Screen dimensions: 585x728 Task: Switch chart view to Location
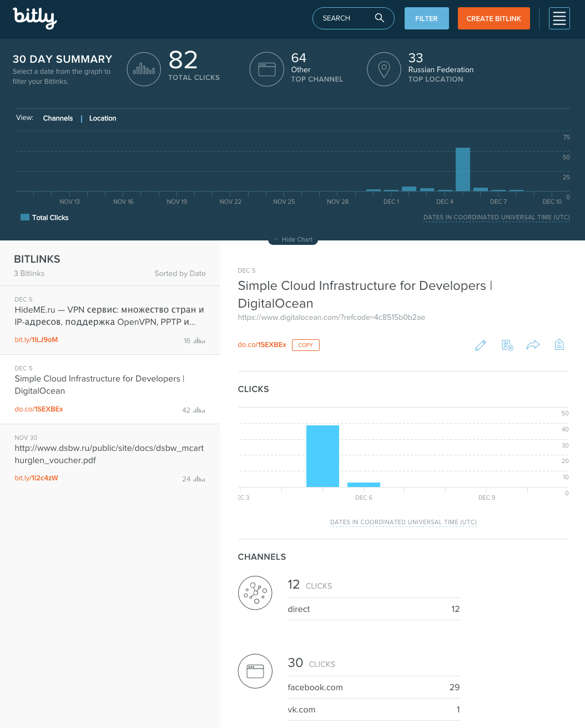[x=103, y=118]
